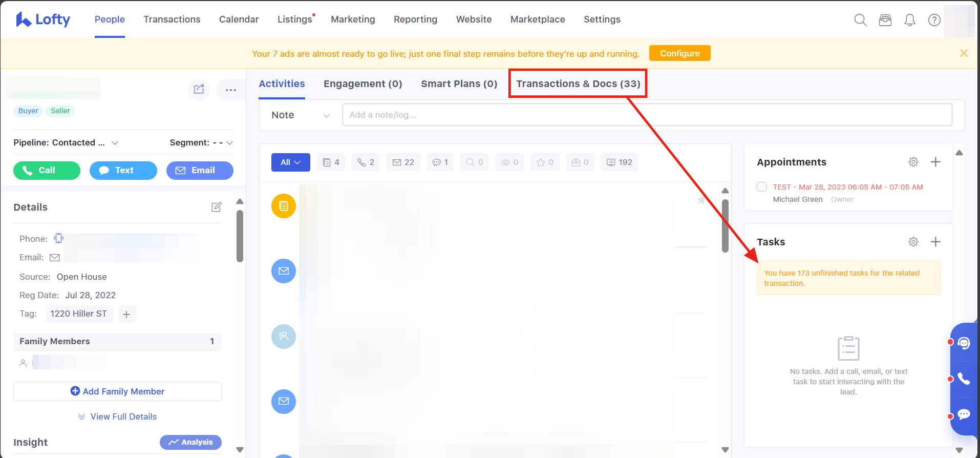Filter activities by views (0)
The width and height of the screenshot is (980, 458).
pyautogui.click(x=509, y=162)
